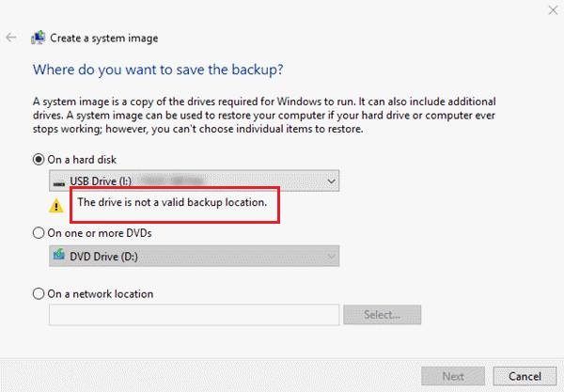564x392 pixels.
Task: Click the network location text field
Action: click(x=193, y=315)
